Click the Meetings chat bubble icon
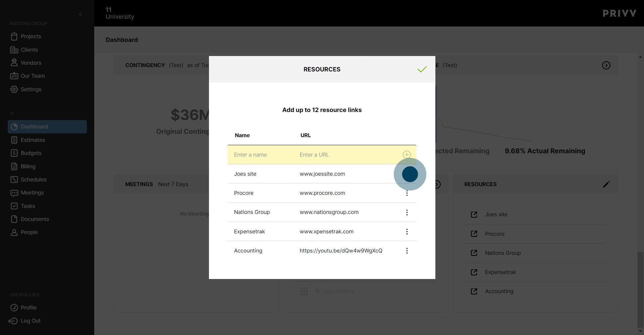This screenshot has height=335, width=644. pos(14,193)
